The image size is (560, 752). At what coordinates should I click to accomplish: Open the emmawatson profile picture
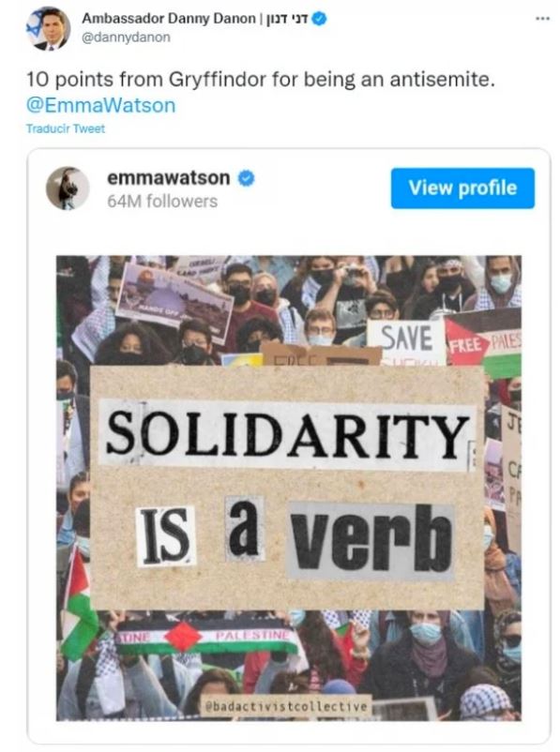(68, 188)
